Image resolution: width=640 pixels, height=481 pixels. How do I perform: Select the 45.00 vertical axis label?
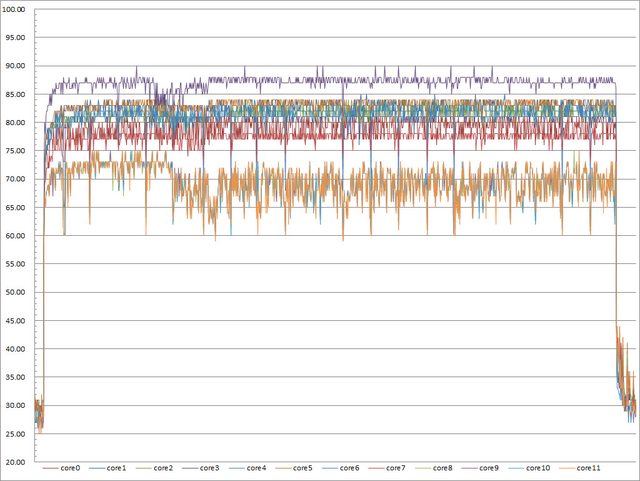pos(16,321)
